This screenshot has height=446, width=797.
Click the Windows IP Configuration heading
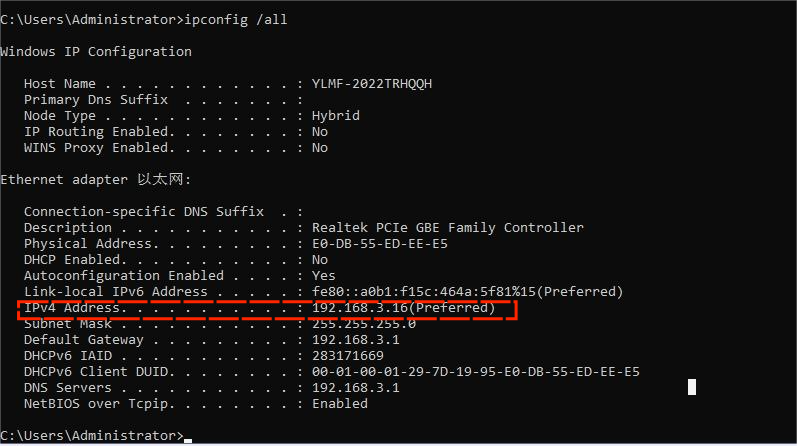pyautogui.click(x=96, y=51)
